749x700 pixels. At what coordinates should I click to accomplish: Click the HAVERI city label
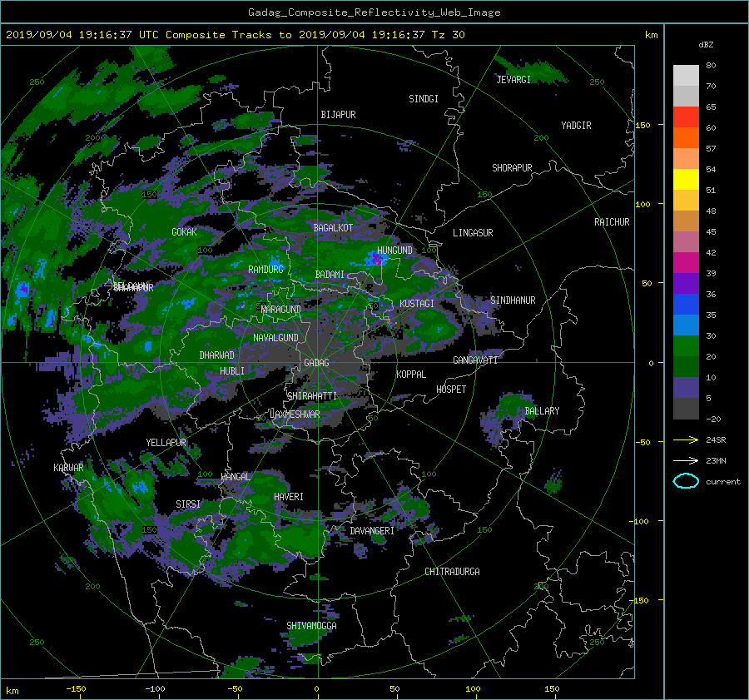coord(289,496)
